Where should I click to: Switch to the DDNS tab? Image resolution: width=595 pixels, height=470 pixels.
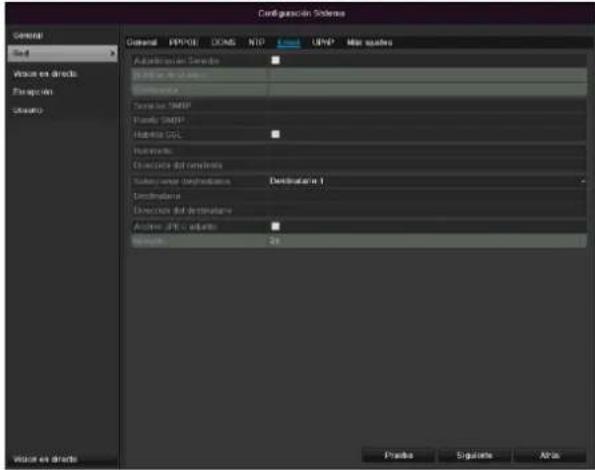click(x=224, y=42)
